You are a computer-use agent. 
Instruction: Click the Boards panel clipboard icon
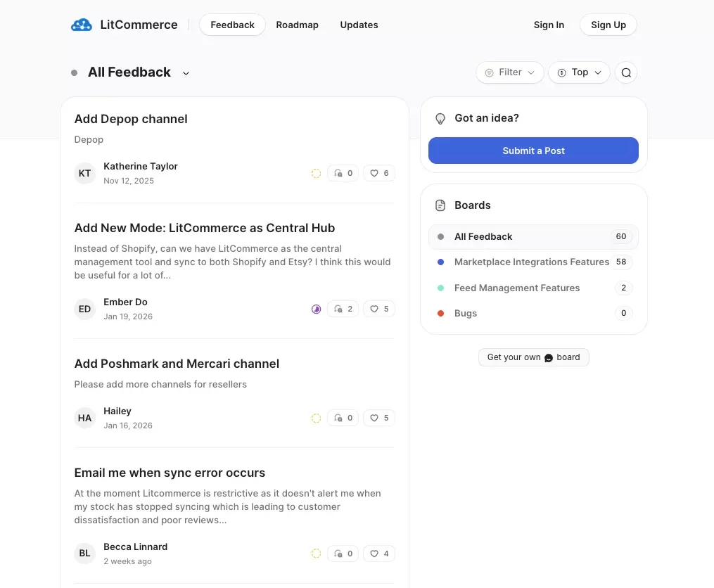click(441, 205)
